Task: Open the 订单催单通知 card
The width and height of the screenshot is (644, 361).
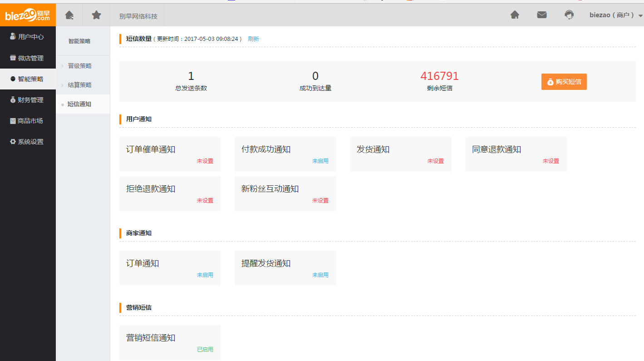Action: click(x=170, y=154)
